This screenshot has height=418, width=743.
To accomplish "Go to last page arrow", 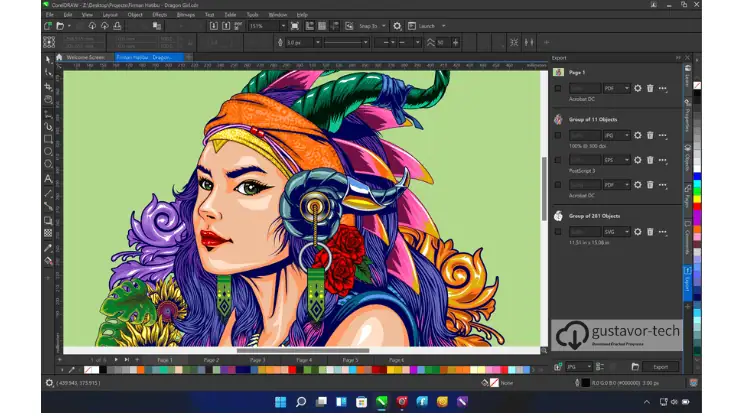I will 127,360.
